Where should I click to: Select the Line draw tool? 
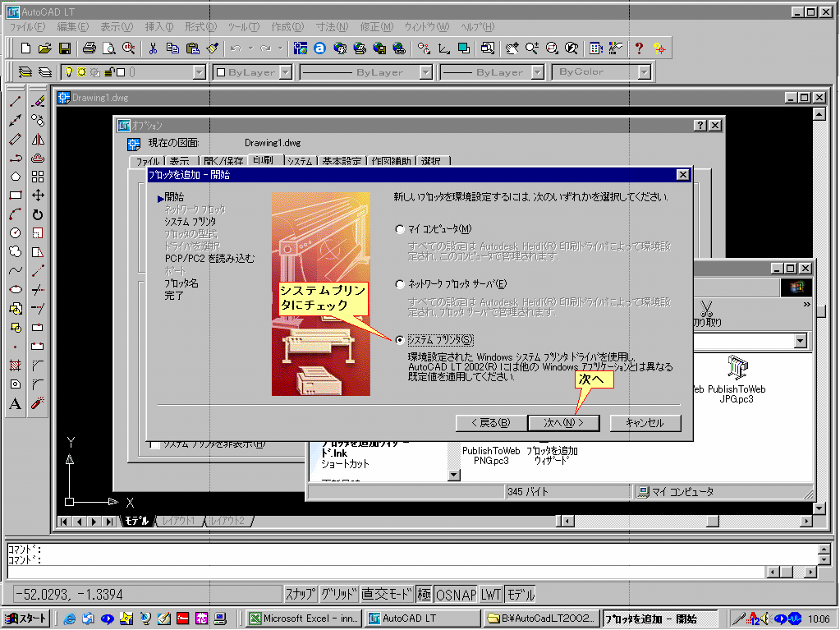[16, 101]
